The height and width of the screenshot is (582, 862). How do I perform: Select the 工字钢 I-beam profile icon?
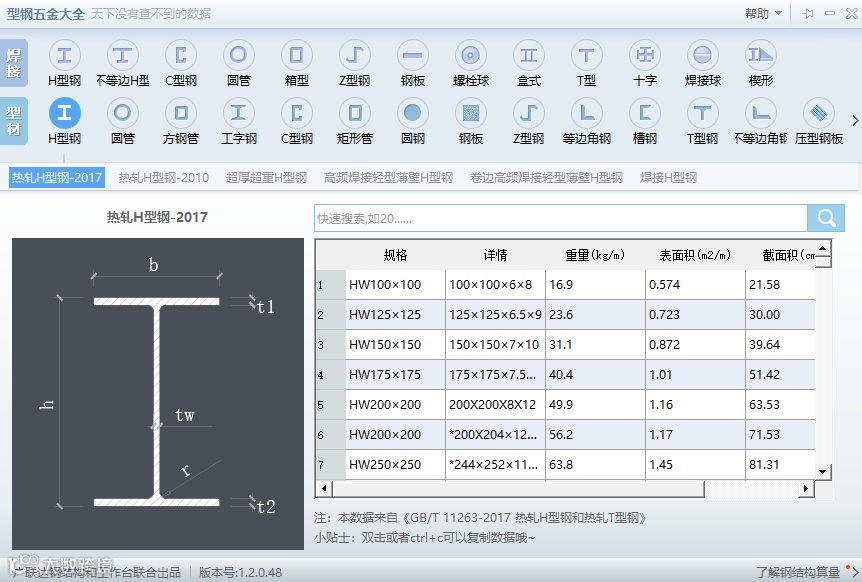tap(239, 113)
